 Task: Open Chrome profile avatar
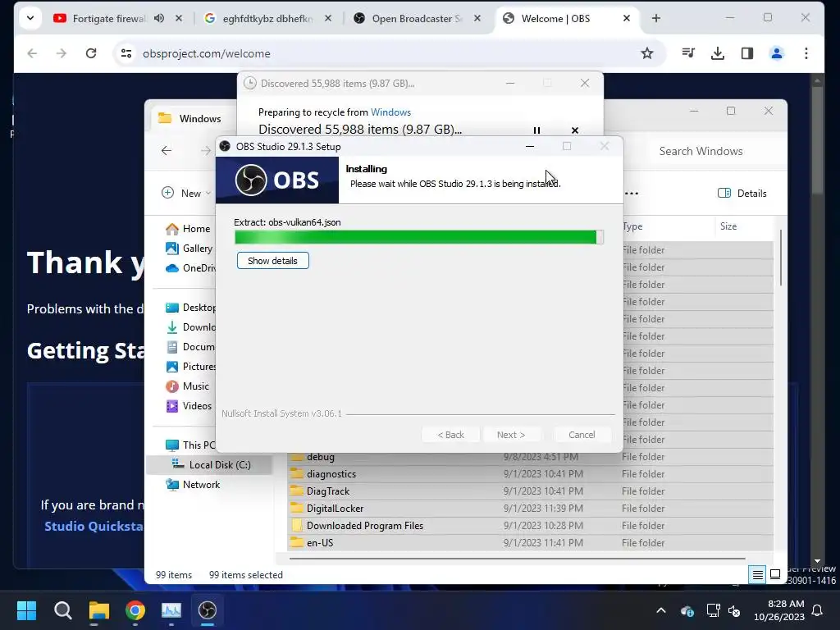coord(776,53)
